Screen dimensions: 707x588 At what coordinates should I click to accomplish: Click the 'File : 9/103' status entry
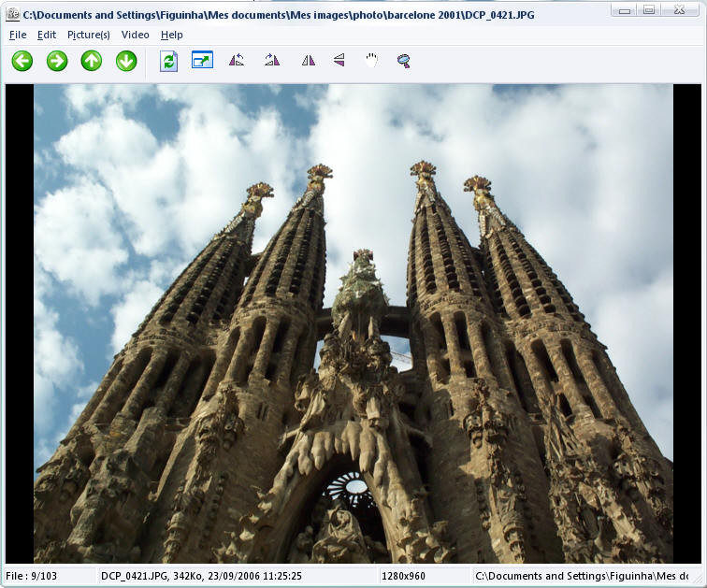click(31, 576)
